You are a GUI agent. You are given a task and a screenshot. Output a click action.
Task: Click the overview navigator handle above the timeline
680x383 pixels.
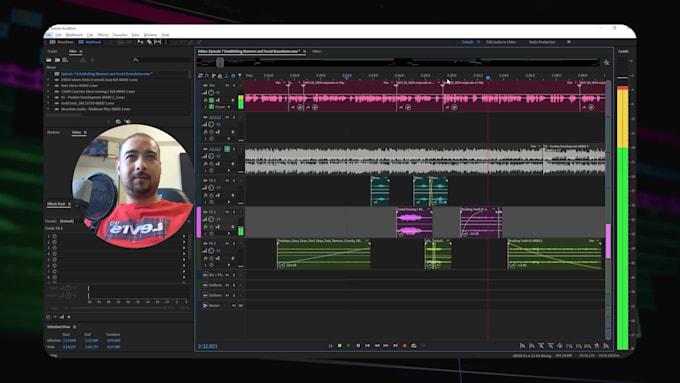click(x=220, y=62)
